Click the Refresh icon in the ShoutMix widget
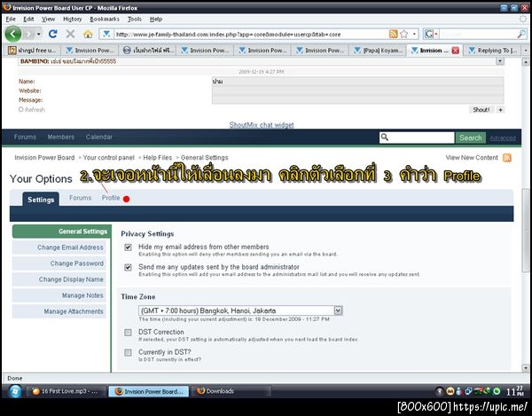Screen dimensions: 532x416 pyautogui.click(x=21, y=110)
